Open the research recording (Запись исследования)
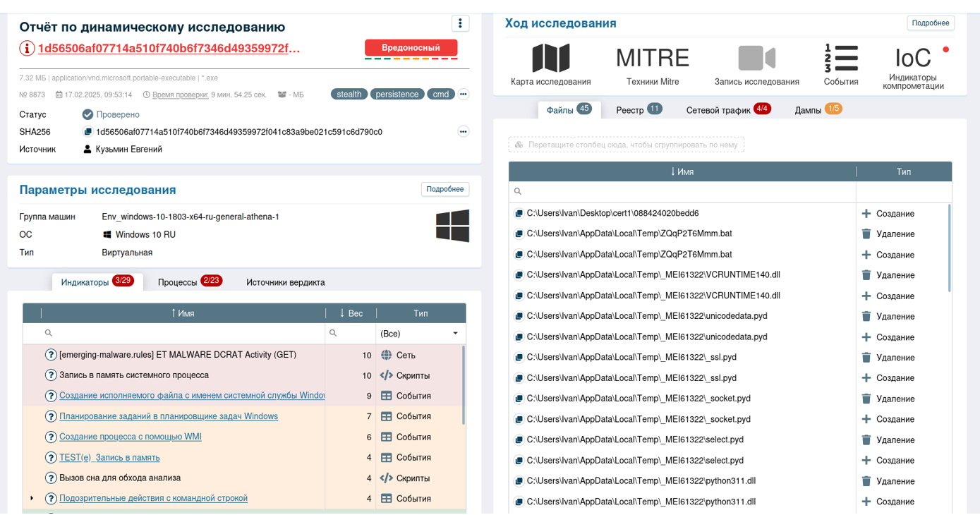 756,63
